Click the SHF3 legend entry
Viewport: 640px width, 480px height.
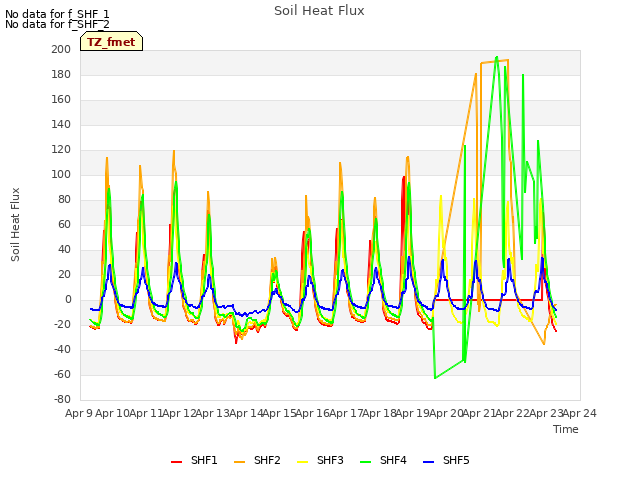[320, 460]
